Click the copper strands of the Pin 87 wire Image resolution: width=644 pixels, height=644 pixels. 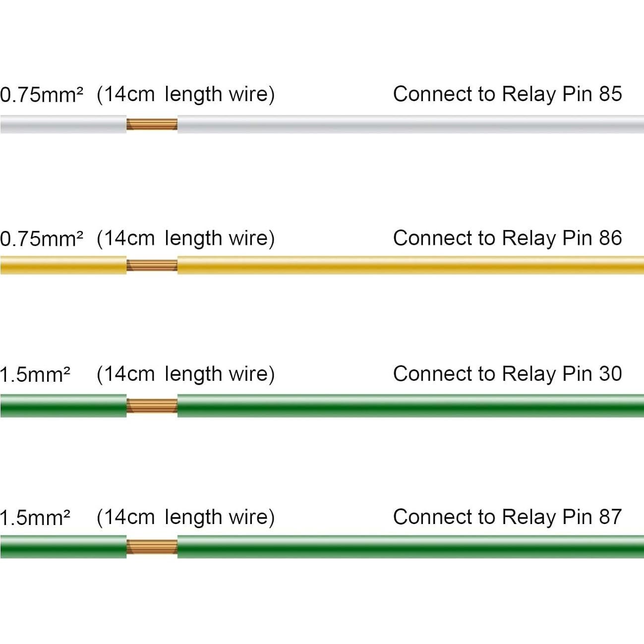(x=152, y=546)
